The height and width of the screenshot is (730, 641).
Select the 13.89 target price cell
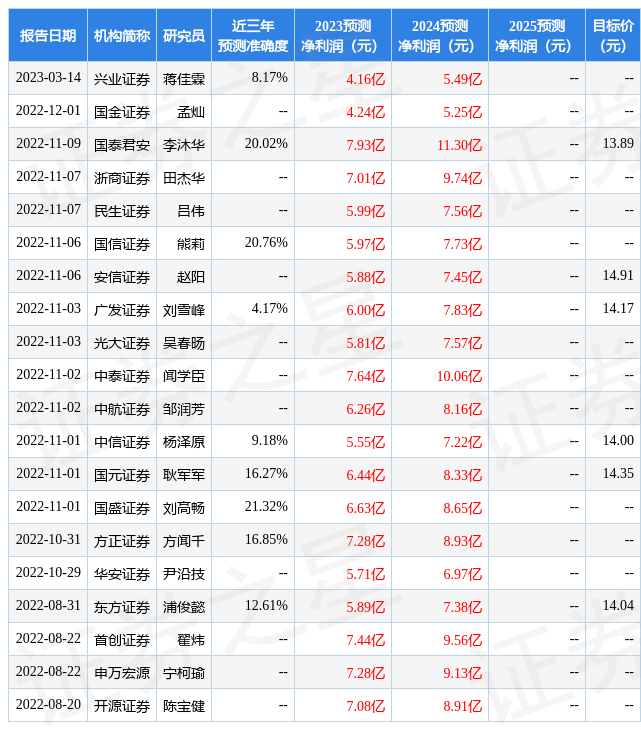click(617, 144)
